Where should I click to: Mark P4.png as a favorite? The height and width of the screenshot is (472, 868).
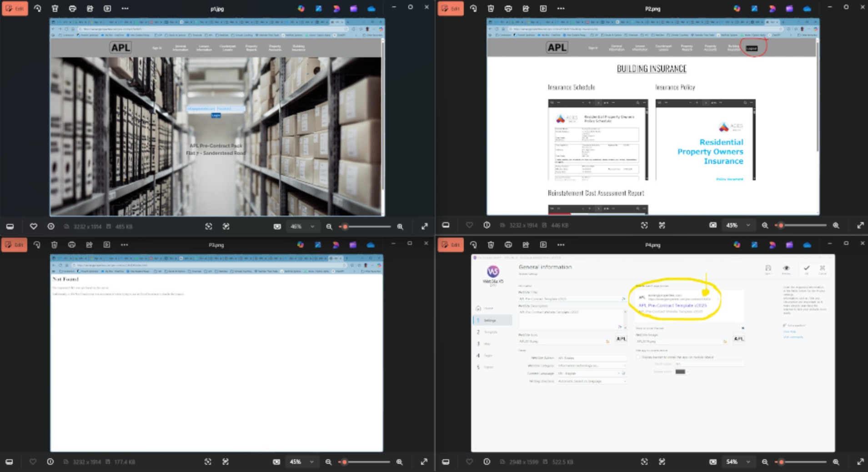[x=469, y=462]
